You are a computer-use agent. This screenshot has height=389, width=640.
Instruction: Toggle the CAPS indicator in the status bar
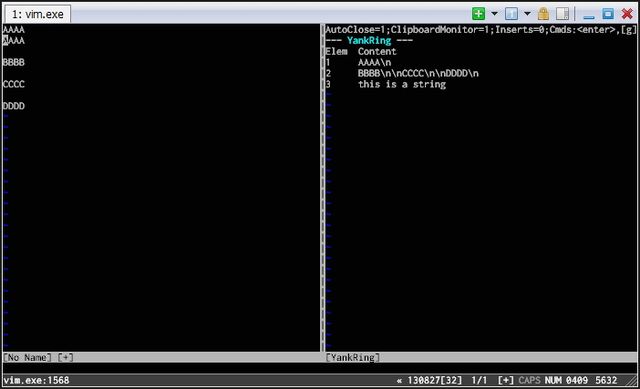(529, 380)
